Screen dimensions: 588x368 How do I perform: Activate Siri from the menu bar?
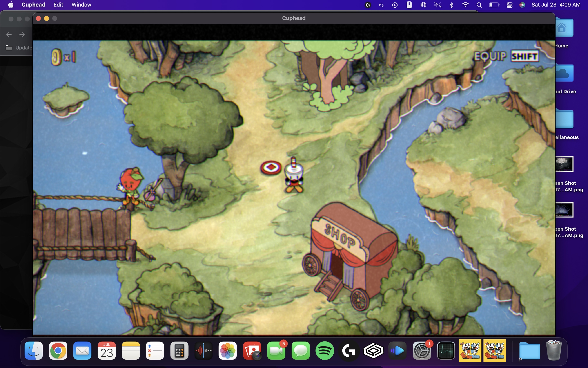(x=522, y=5)
